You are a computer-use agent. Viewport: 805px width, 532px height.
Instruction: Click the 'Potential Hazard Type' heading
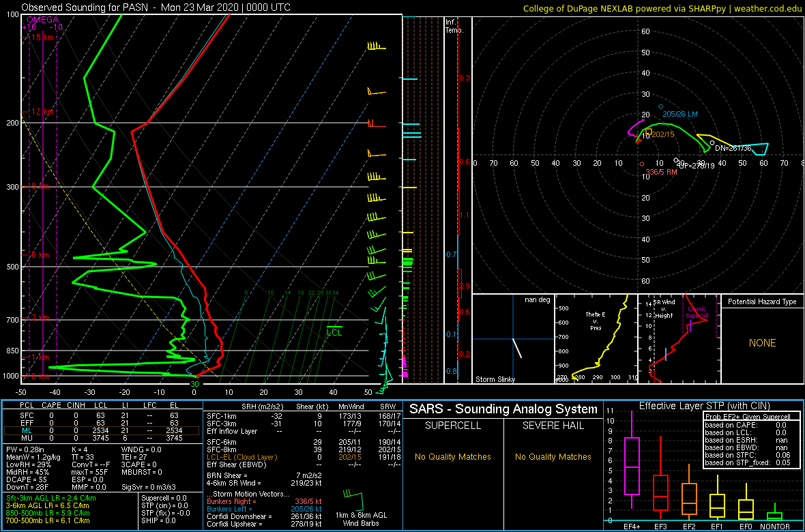(762, 302)
